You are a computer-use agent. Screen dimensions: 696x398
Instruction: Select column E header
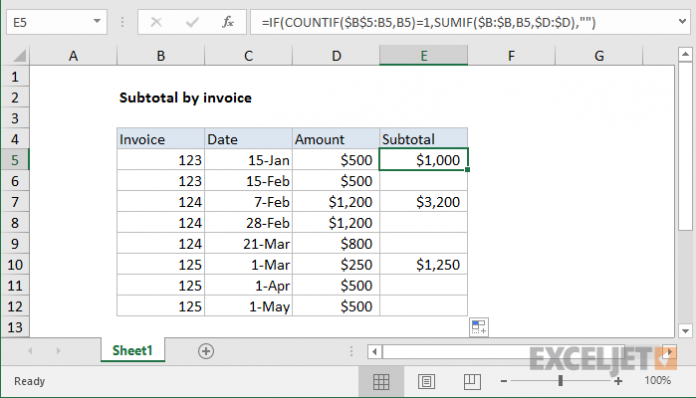coord(423,55)
